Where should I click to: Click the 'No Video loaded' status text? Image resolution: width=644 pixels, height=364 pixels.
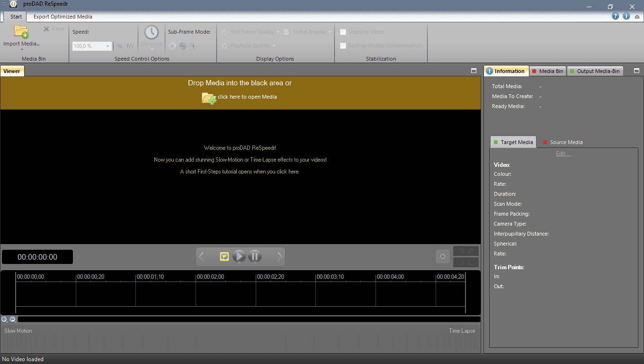[x=23, y=359]
